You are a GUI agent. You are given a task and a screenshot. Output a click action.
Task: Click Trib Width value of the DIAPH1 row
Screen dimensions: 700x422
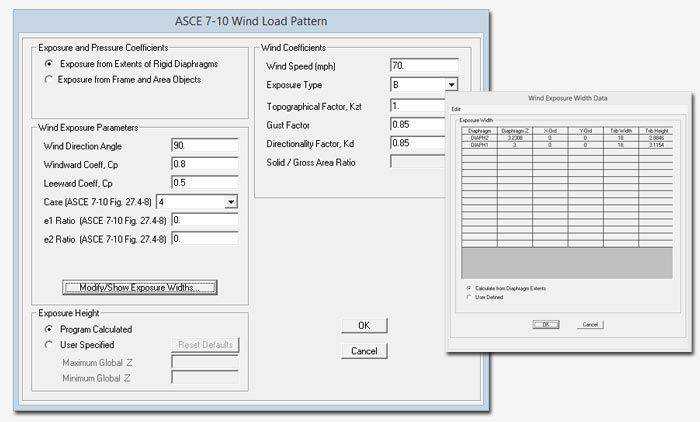(x=621, y=145)
